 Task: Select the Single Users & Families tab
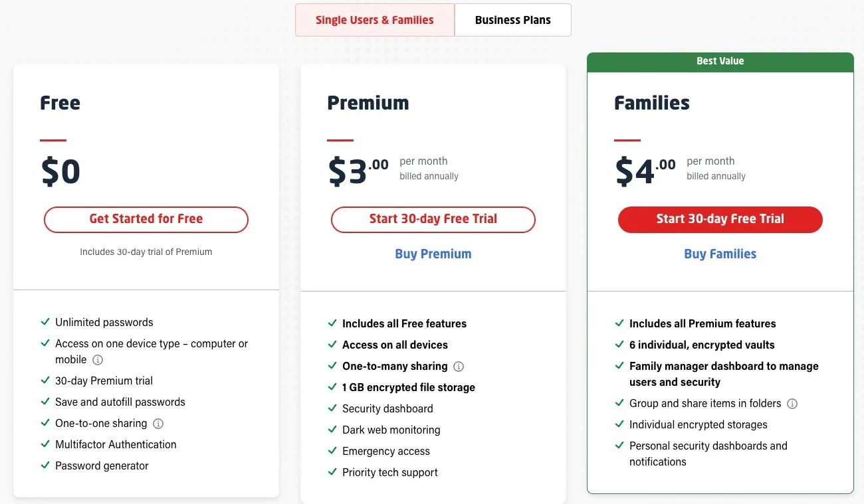[x=375, y=20]
